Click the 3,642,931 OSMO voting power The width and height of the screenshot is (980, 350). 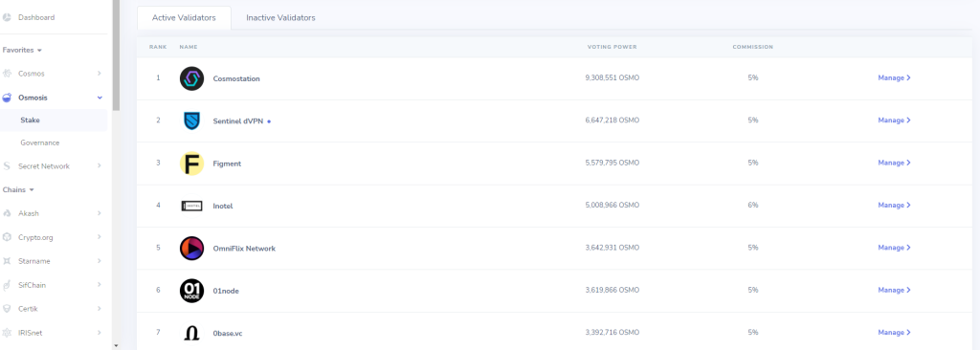[x=612, y=248]
